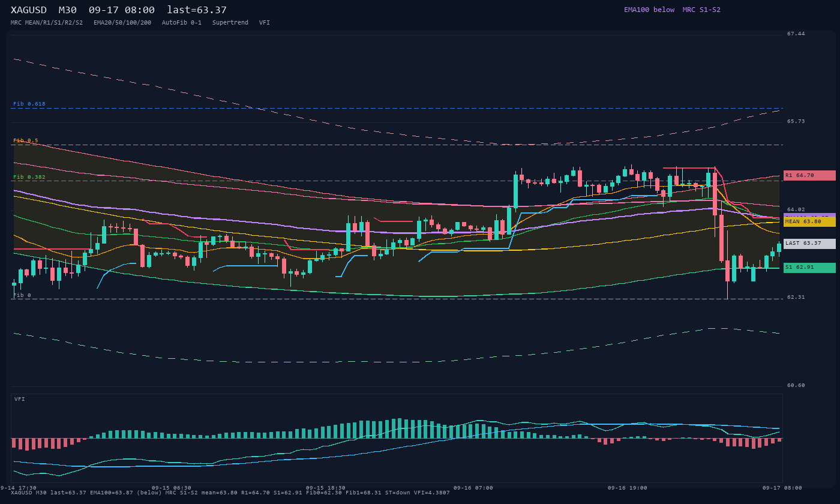
Task: Click the 67.44 price axis label
Action: [x=796, y=34]
